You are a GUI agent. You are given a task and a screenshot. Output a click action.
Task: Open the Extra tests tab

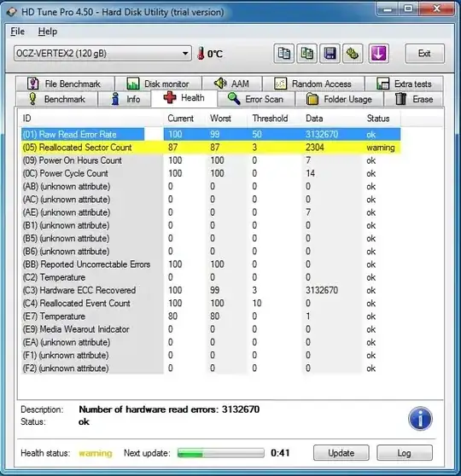point(404,84)
